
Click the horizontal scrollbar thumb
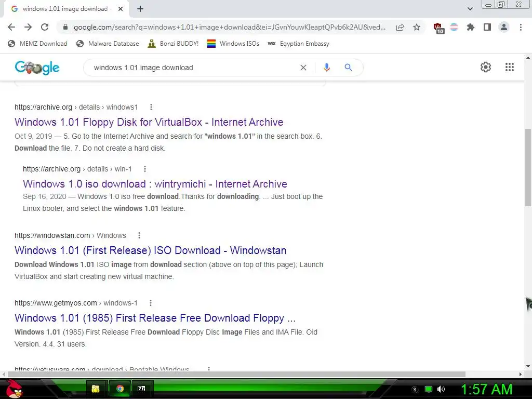coord(236,374)
